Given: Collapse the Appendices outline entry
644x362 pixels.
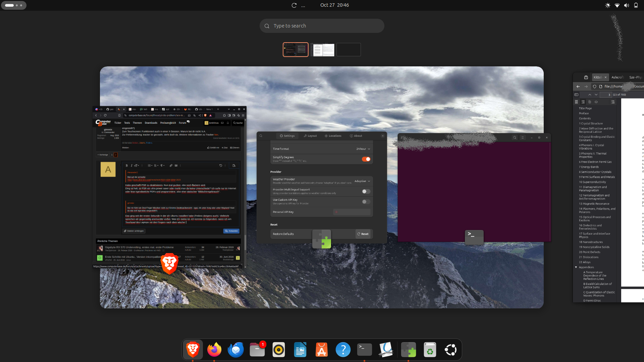Looking at the screenshot, I should point(576,267).
